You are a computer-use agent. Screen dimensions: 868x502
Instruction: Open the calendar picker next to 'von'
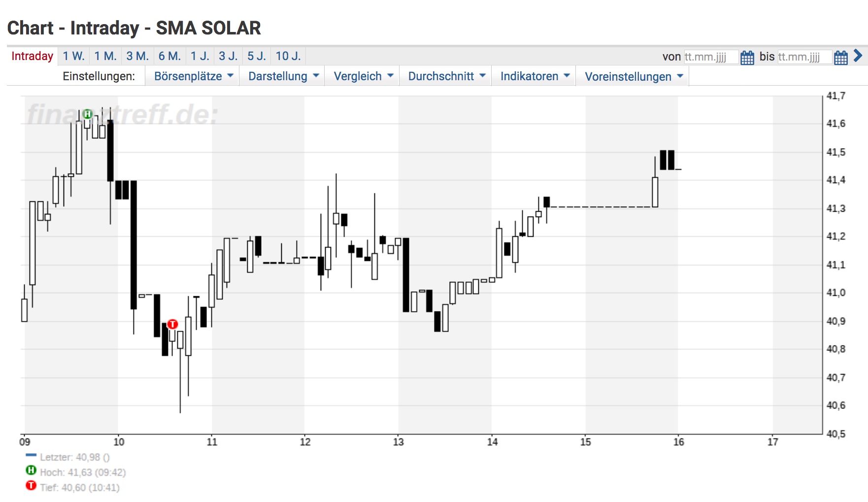tap(747, 57)
